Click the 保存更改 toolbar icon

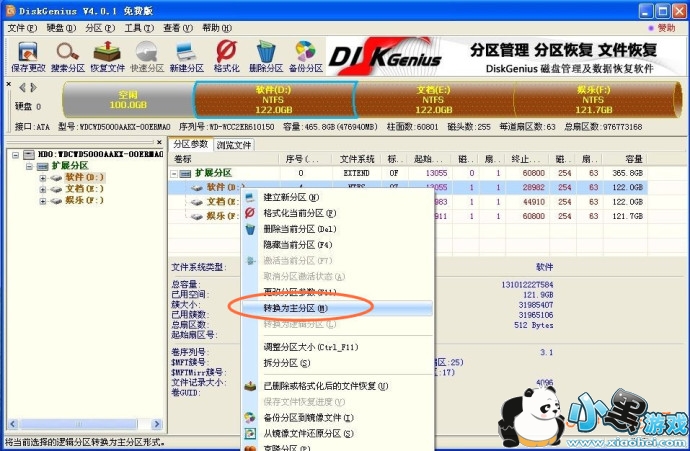pos(28,57)
